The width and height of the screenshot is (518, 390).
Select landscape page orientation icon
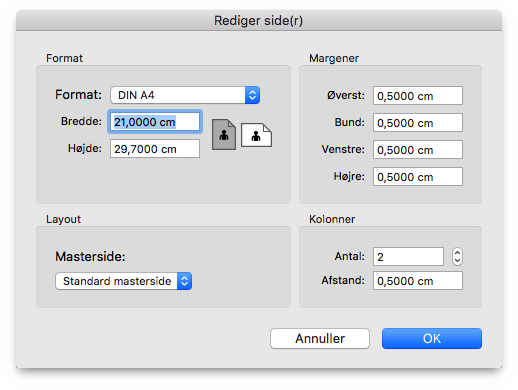(x=256, y=135)
